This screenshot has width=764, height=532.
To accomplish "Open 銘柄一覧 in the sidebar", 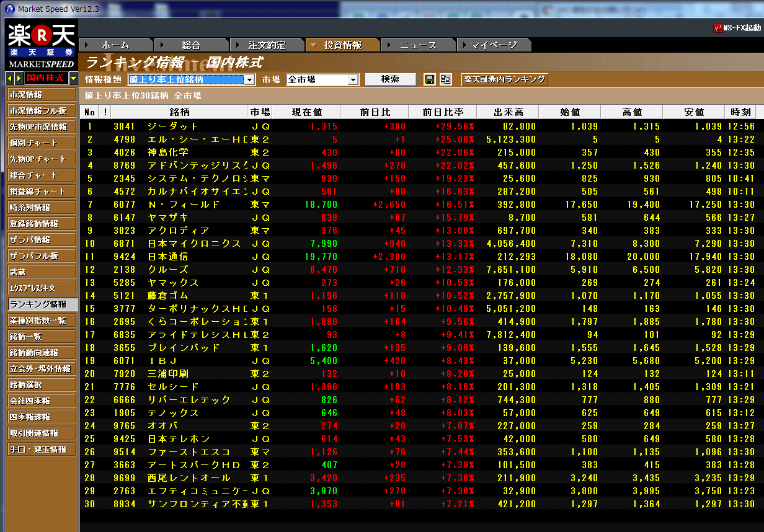I will tap(42, 337).
